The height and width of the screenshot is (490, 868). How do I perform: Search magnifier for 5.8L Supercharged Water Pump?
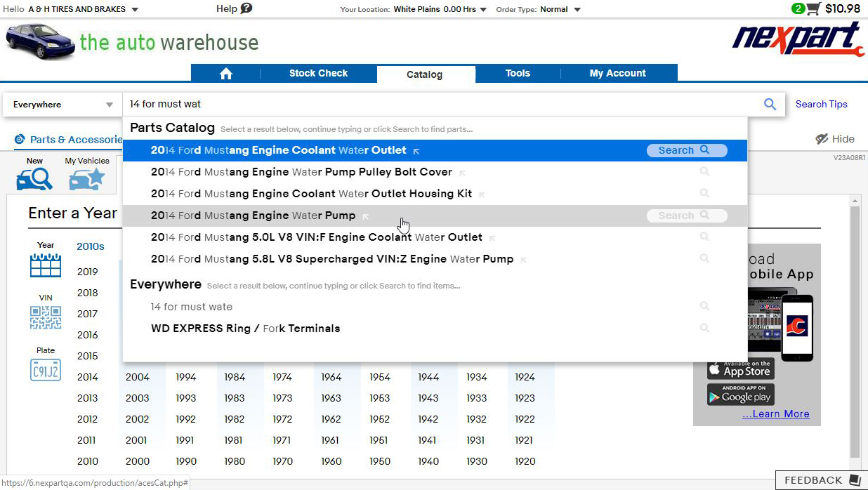[704, 259]
